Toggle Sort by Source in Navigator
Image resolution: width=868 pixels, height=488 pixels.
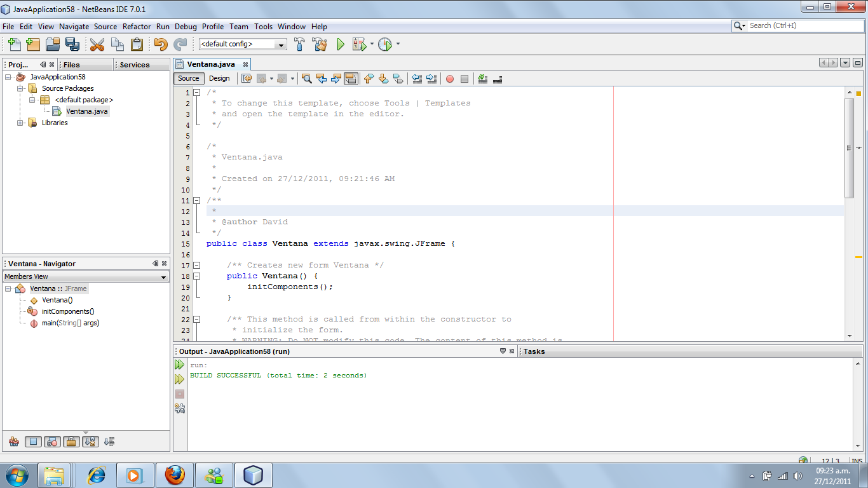point(109,442)
